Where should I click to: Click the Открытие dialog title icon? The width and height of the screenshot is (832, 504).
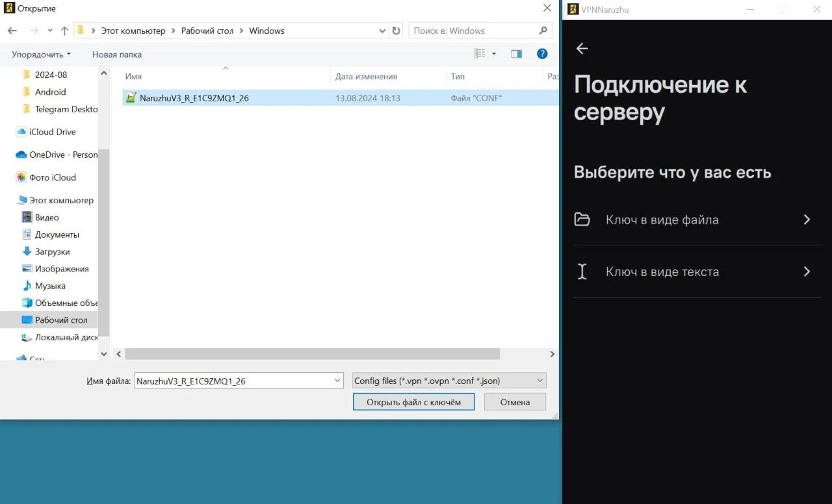[9, 8]
